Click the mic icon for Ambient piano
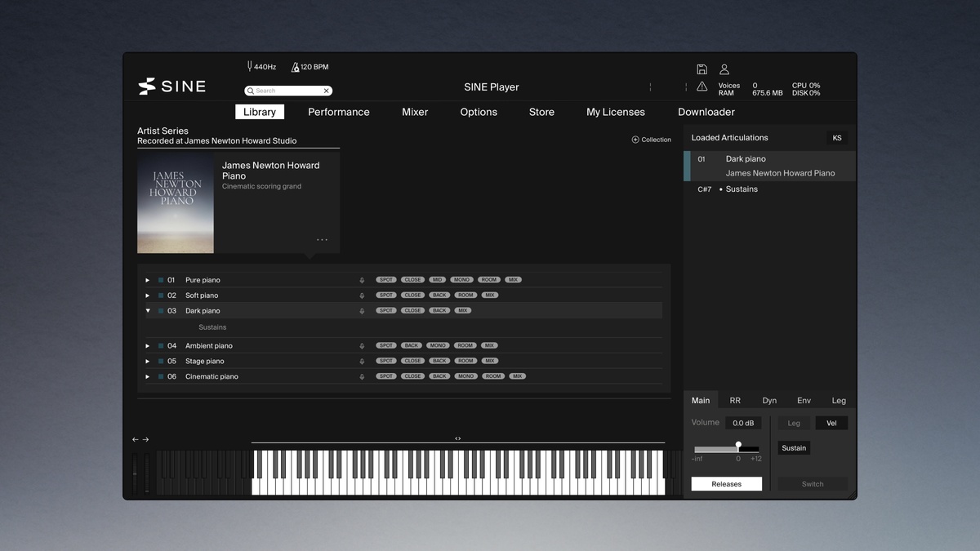 [362, 346]
